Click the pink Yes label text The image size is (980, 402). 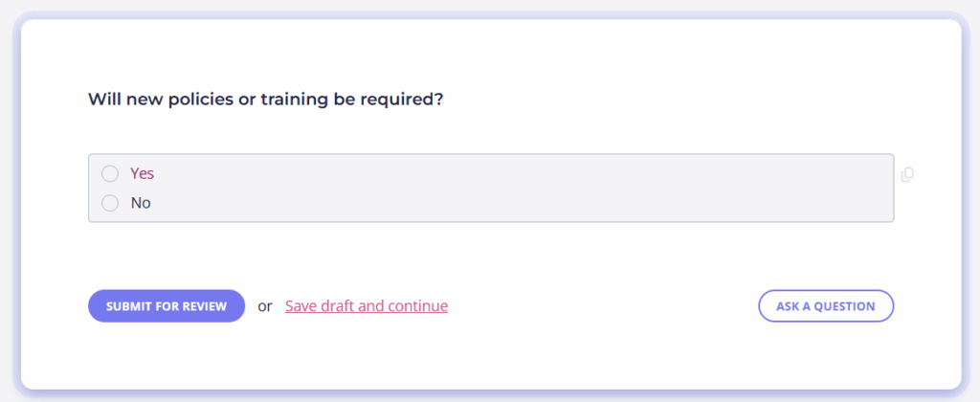click(x=142, y=173)
